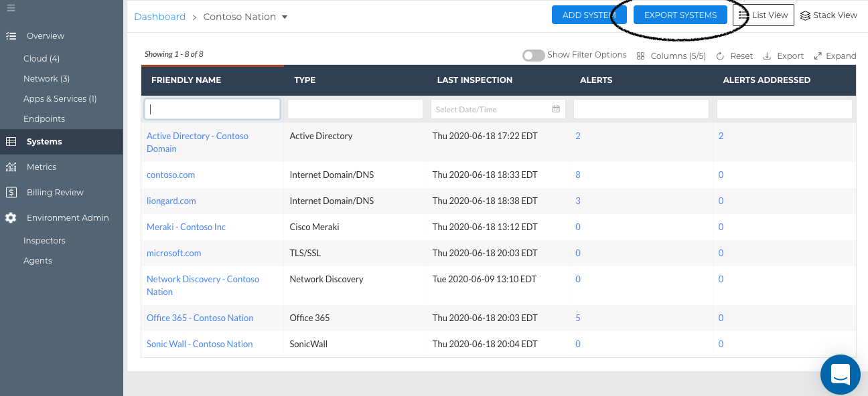
Task: Click alerts count 2 for Active Directory
Action: click(578, 136)
